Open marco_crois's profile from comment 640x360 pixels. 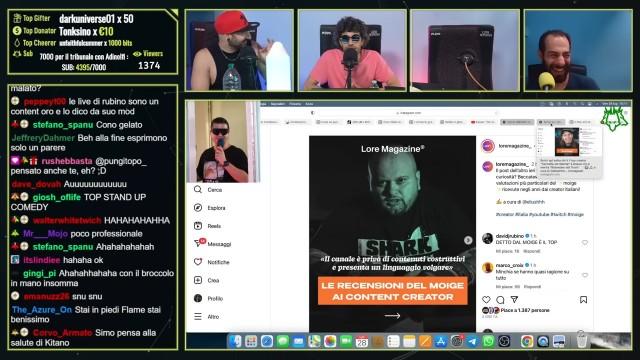coord(509,265)
